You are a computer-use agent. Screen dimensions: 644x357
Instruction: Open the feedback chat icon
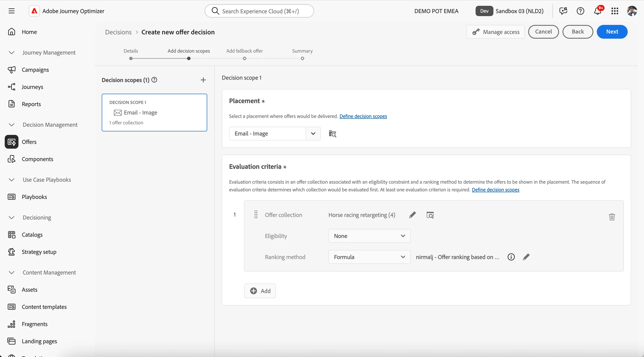coord(563,11)
